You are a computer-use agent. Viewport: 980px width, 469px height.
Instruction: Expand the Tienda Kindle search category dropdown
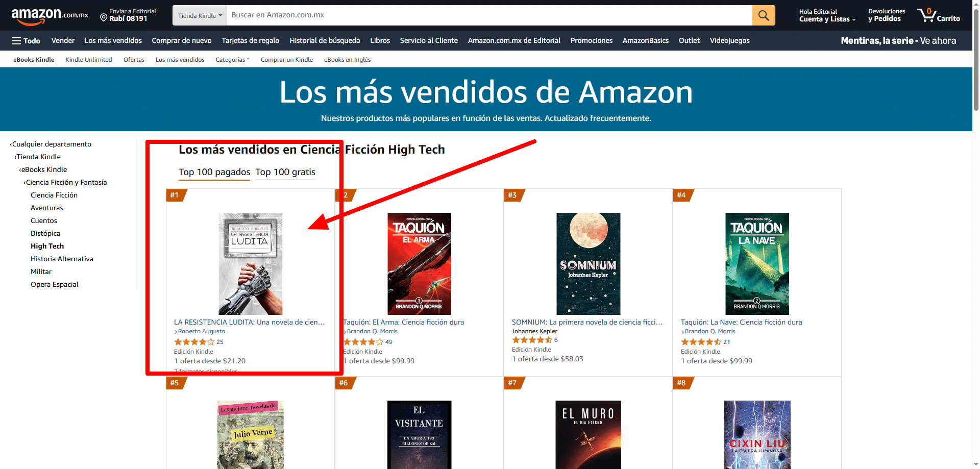pos(200,15)
